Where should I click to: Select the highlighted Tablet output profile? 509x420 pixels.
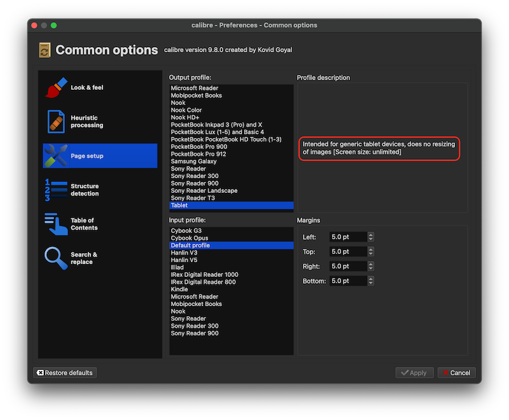[x=232, y=205]
